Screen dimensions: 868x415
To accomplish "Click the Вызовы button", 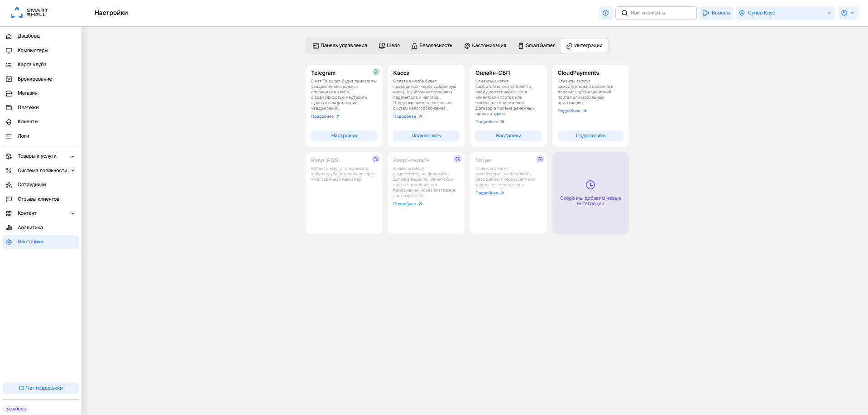I will (716, 13).
